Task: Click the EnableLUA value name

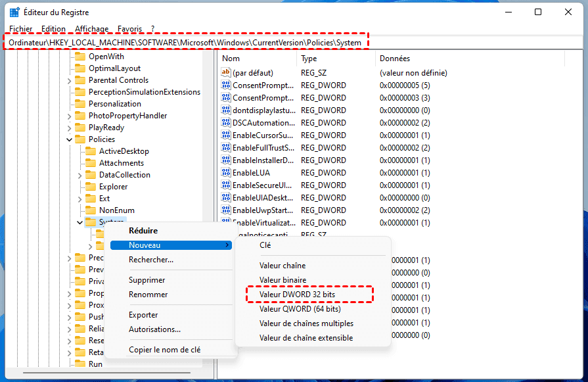Action: [x=251, y=173]
